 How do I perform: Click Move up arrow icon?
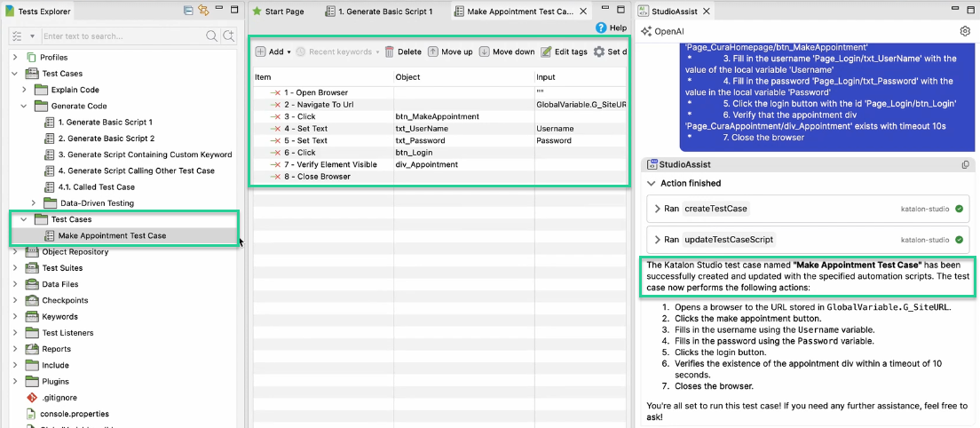coord(433,52)
